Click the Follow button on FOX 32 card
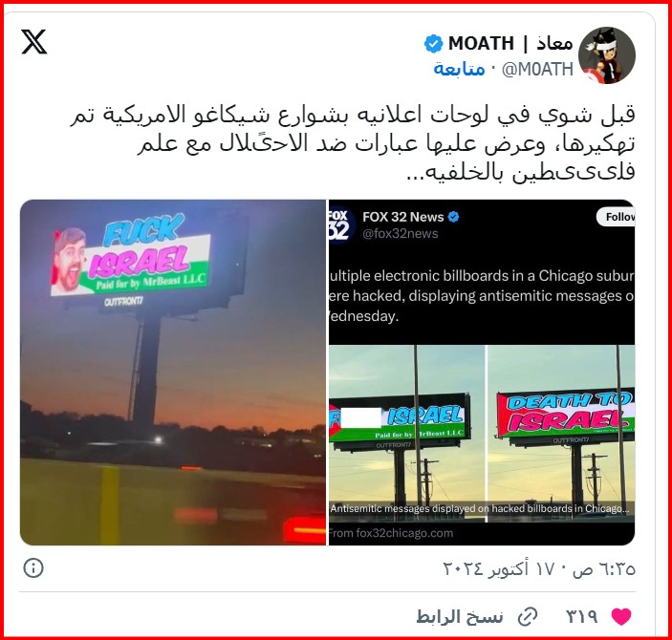The width and height of the screenshot is (672, 640). (x=616, y=217)
